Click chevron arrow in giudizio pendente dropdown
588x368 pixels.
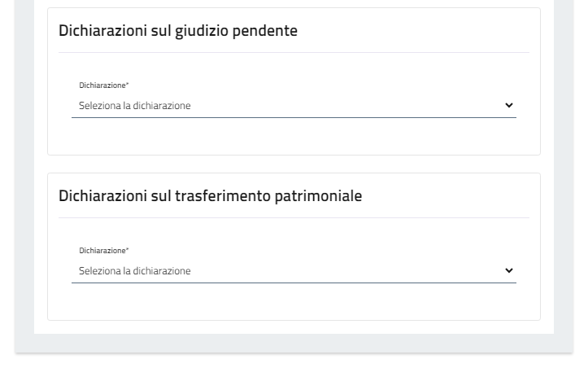(509, 105)
